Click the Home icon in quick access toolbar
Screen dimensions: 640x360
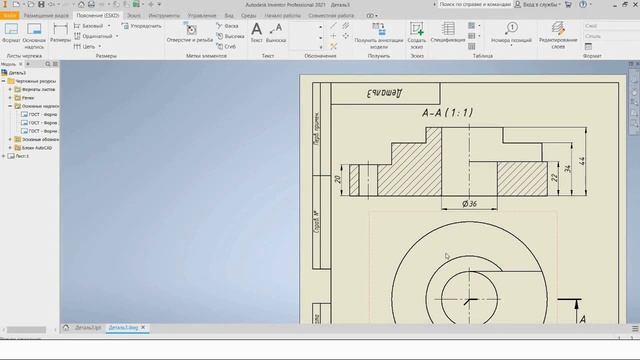tap(81, 4)
